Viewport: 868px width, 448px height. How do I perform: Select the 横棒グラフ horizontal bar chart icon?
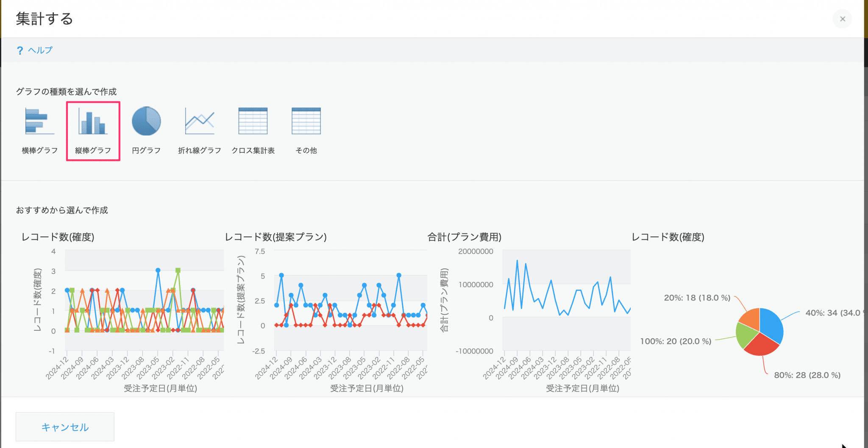click(x=40, y=121)
